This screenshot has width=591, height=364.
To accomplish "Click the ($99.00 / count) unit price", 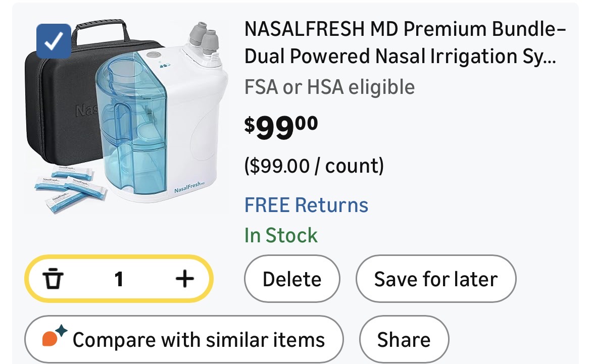I will click(314, 166).
